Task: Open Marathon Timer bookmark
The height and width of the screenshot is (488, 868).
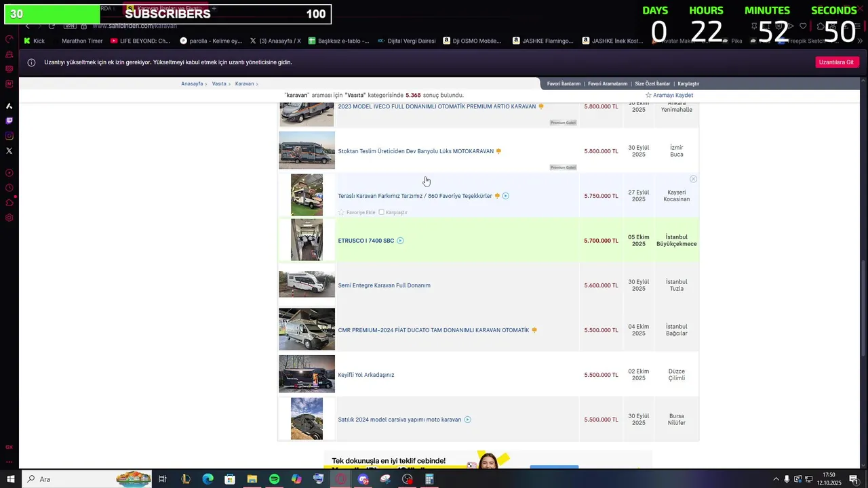Action: 77,41
